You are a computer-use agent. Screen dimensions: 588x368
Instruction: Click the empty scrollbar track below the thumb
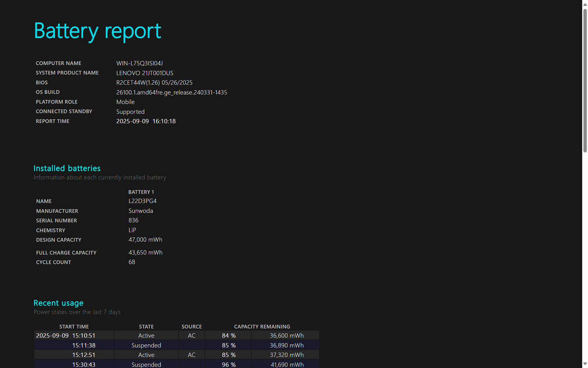click(x=585, y=258)
